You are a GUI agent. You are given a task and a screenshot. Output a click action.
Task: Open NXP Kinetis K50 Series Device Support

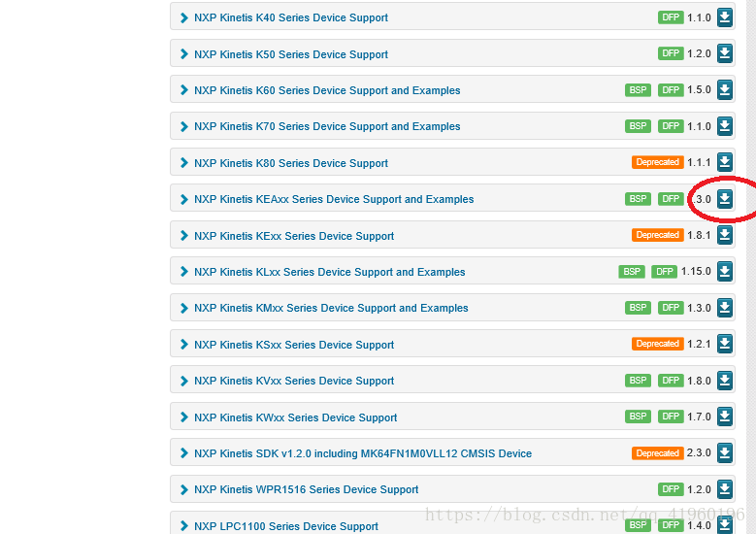tap(291, 54)
